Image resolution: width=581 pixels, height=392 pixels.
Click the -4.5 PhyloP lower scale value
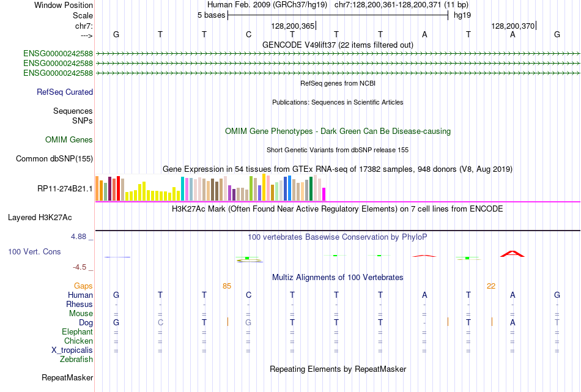pos(80,267)
